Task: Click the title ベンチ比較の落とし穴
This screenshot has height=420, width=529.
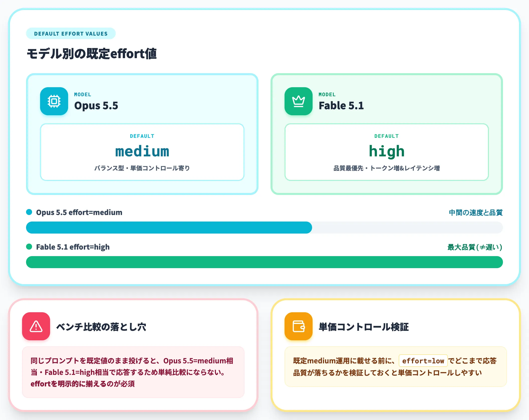Action: (x=101, y=327)
